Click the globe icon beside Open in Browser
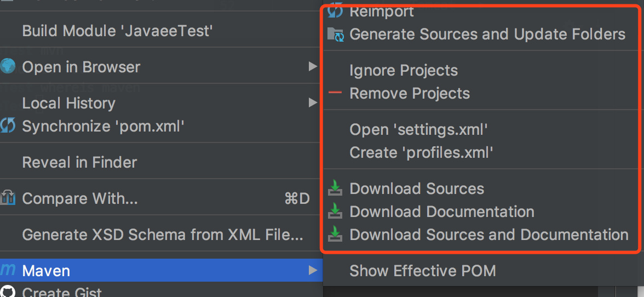Image resolution: width=644 pixels, height=297 pixels. (8, 67)
